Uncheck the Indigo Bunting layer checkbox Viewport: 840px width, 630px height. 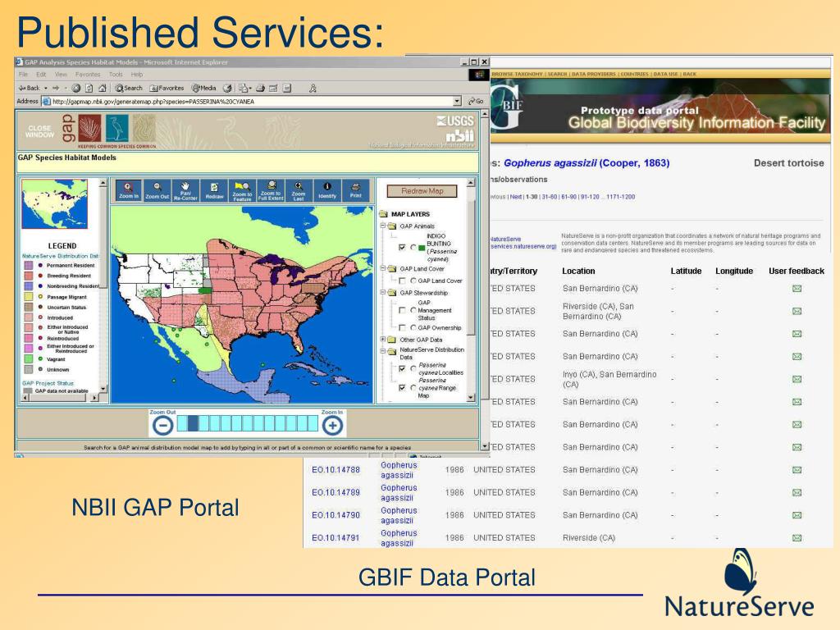tap(402, 248)
